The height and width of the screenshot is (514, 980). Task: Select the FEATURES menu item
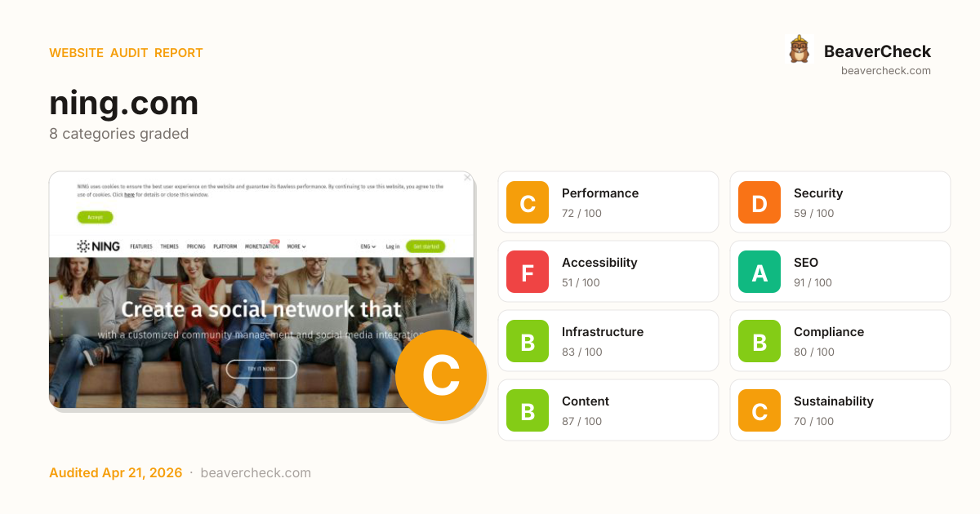point(141,246)
